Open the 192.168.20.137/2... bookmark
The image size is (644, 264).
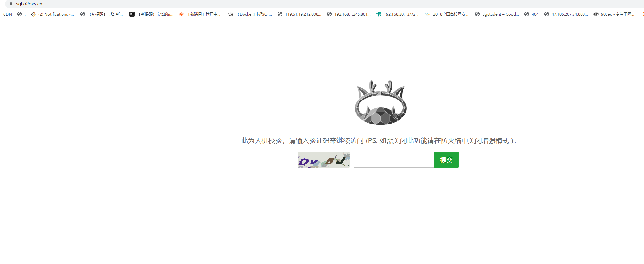tap(398, 14)
